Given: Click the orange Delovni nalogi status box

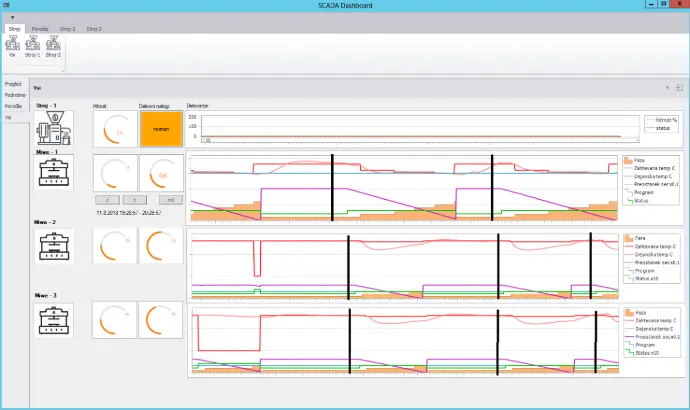Looking at the screenshot, I should point(161,128).
